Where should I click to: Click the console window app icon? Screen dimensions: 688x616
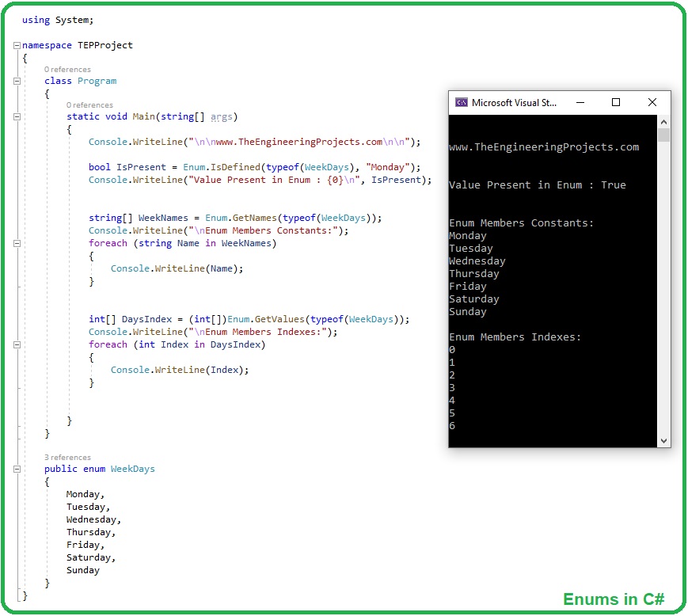tap(461, 103)
